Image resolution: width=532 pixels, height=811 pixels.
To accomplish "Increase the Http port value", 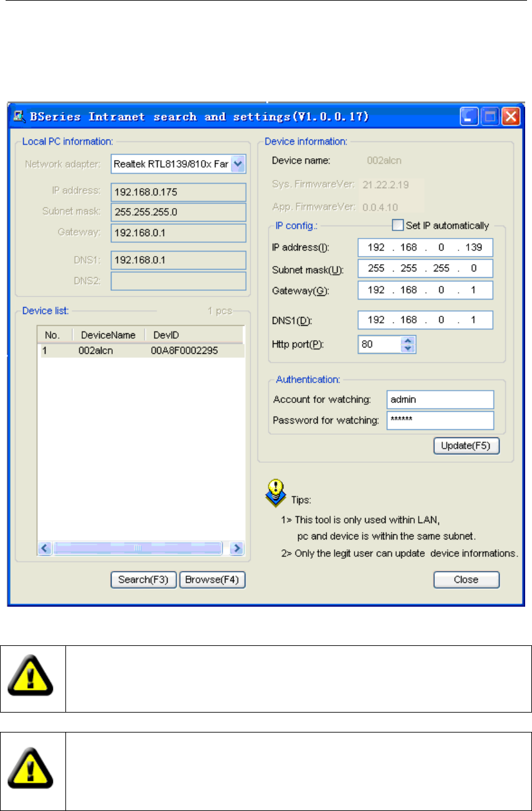I will click(408, 340).
